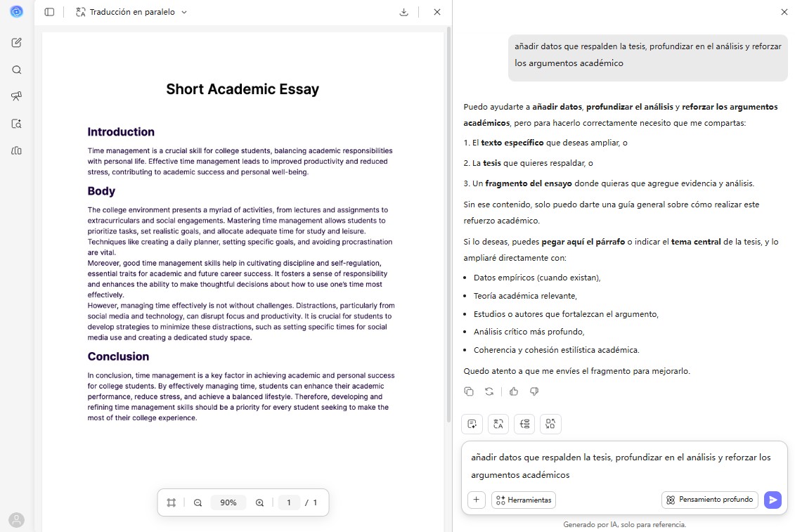Click list item '2. La tesis que quieres respaldar'
The width and height of the screenshot is (795, 532).
click(529, 163)
